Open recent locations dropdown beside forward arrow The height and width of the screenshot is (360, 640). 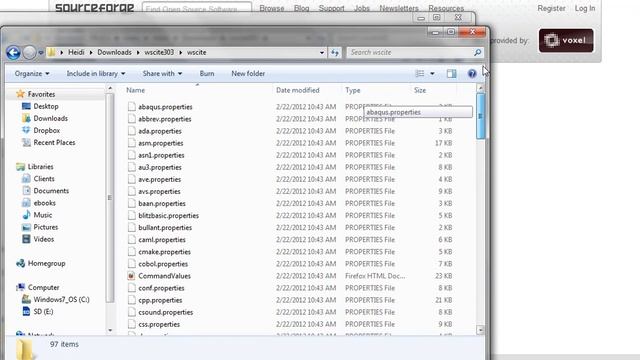(41, 53)
